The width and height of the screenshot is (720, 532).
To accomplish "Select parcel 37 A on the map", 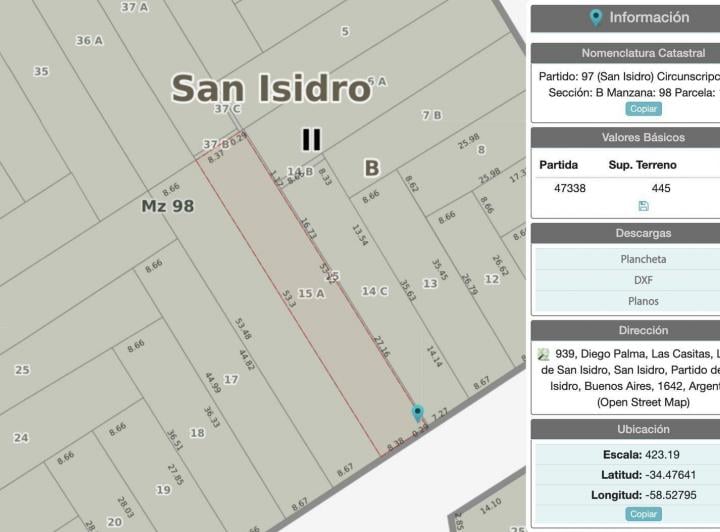I will pos(135,7).
